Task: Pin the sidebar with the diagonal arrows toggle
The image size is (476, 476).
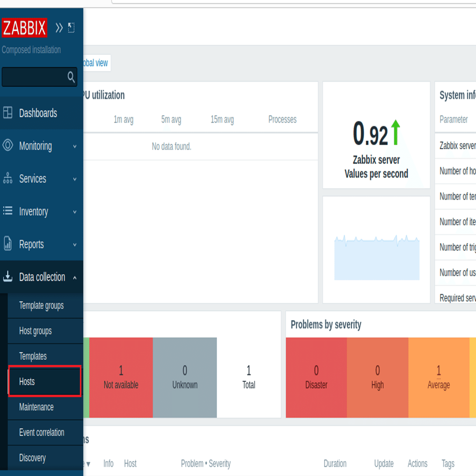Action: click(x=71, y=28)
